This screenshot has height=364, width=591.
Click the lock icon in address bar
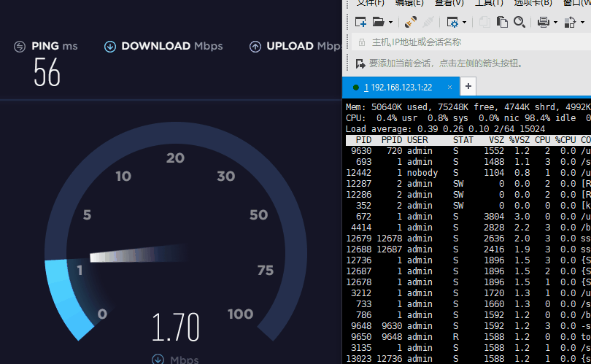tap(362, 42)
